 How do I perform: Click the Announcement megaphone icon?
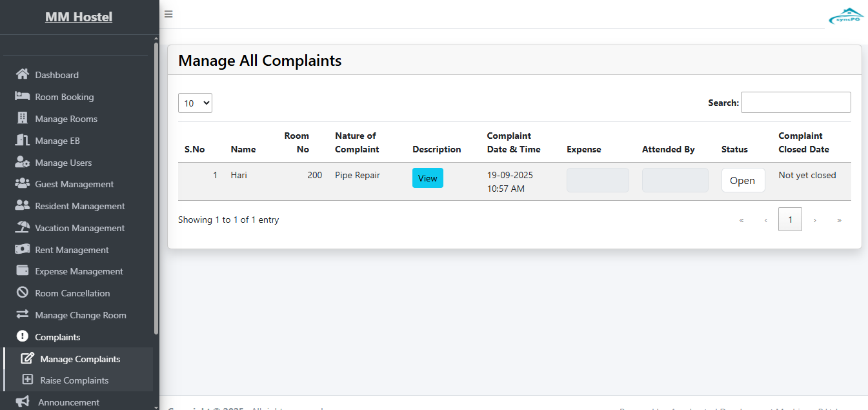tap(23, 402)
